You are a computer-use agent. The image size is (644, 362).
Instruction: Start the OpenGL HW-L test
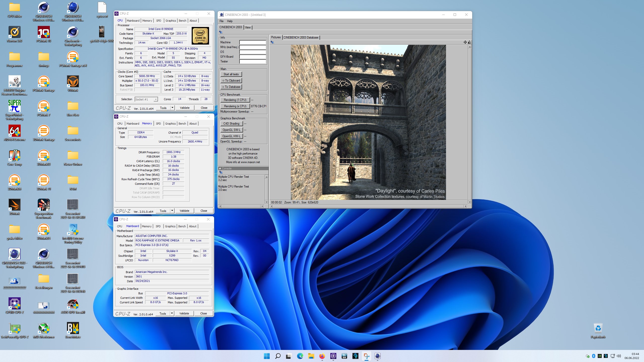point(231,136)
